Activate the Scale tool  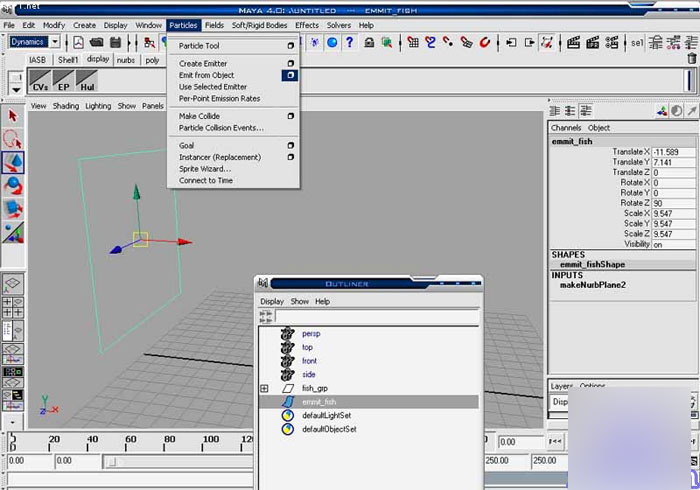pyautogui.click(x=12, y=209)
